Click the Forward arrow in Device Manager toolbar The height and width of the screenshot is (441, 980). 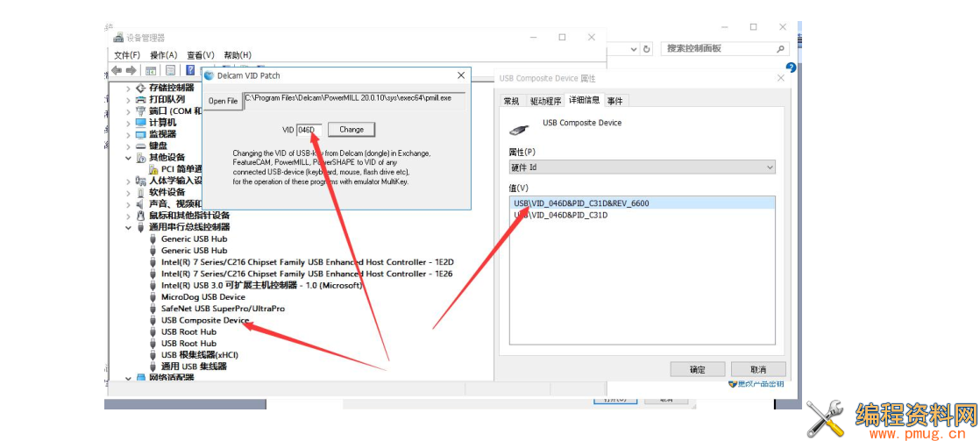click(x=131, y=70)
